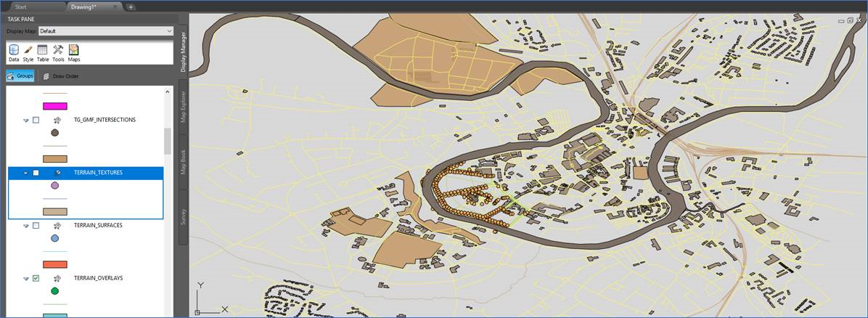Switch to Draw Order view
Viewport: 868px width, 318px height.
[61, 76]
